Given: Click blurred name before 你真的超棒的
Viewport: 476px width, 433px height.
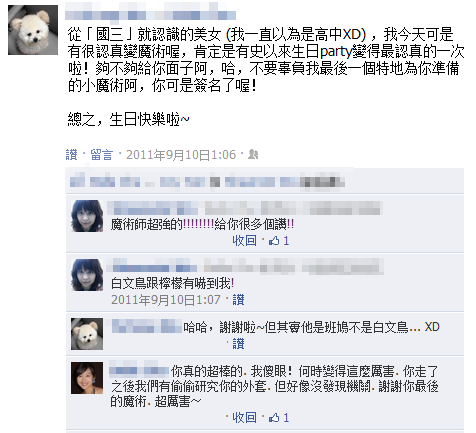Looking at the screenshot, I should tap(139, 371).
